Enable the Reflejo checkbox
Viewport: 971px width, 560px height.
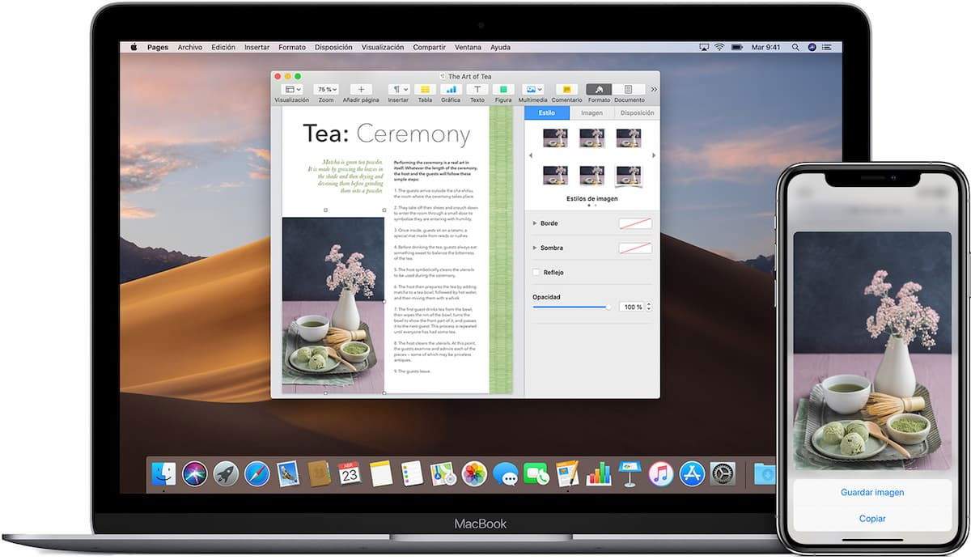point(535,272)
